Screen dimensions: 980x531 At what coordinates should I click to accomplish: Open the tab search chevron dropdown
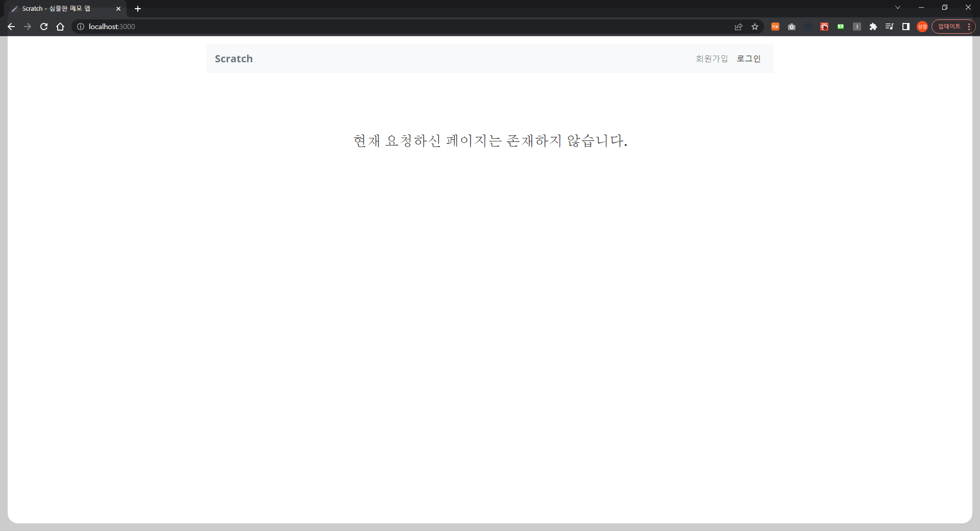click(898, 8)
